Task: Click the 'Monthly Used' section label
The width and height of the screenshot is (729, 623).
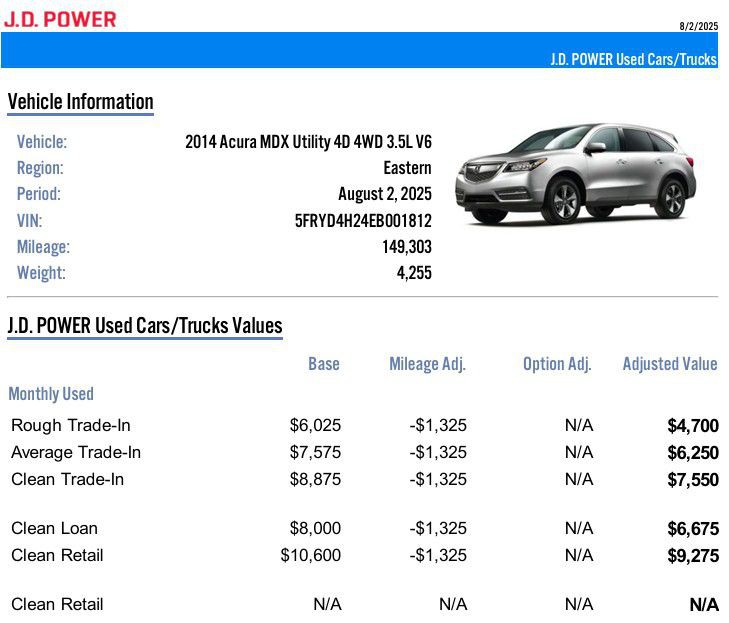Action: tap(51, 394)
